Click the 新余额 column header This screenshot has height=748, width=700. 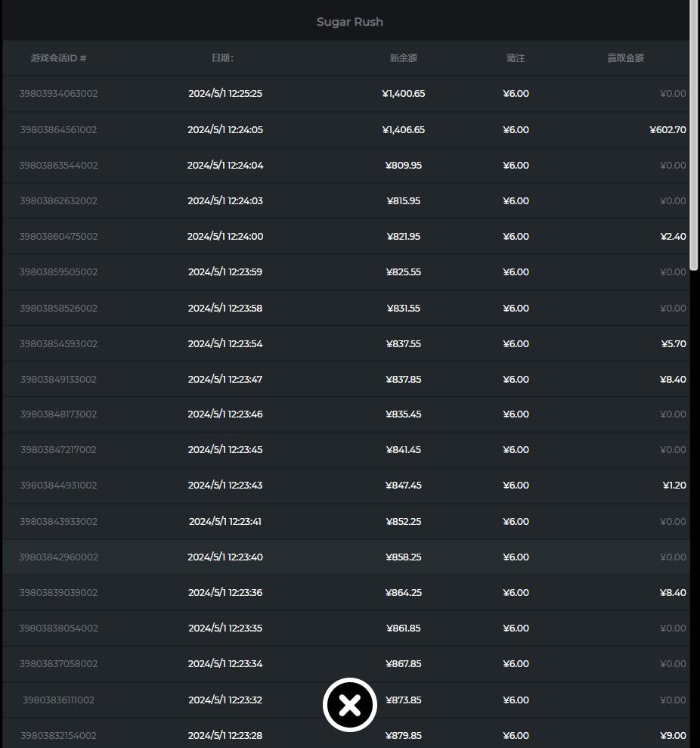[x=404, y=57]
